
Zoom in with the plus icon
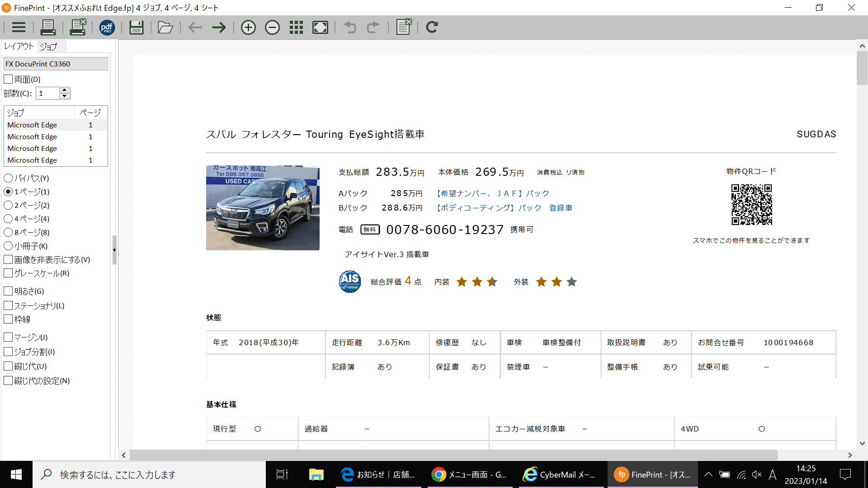[x=248, y=28]
